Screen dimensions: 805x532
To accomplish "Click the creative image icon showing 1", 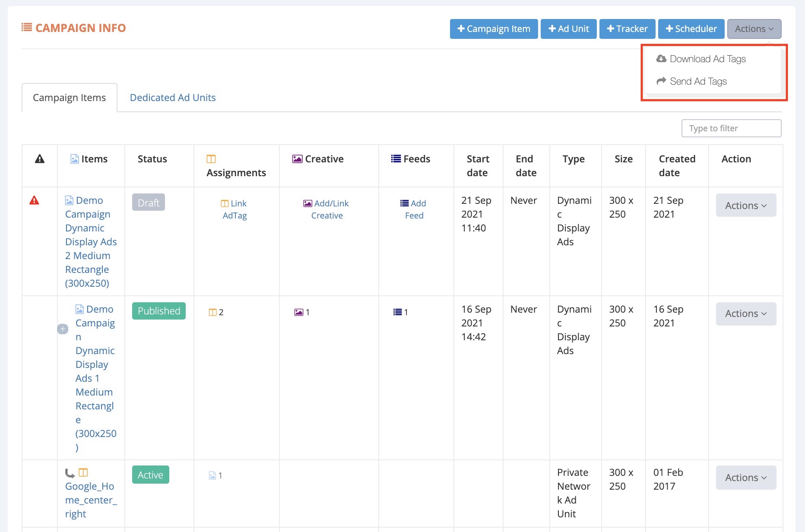I will pyautogui.click(x=298, y=312).
